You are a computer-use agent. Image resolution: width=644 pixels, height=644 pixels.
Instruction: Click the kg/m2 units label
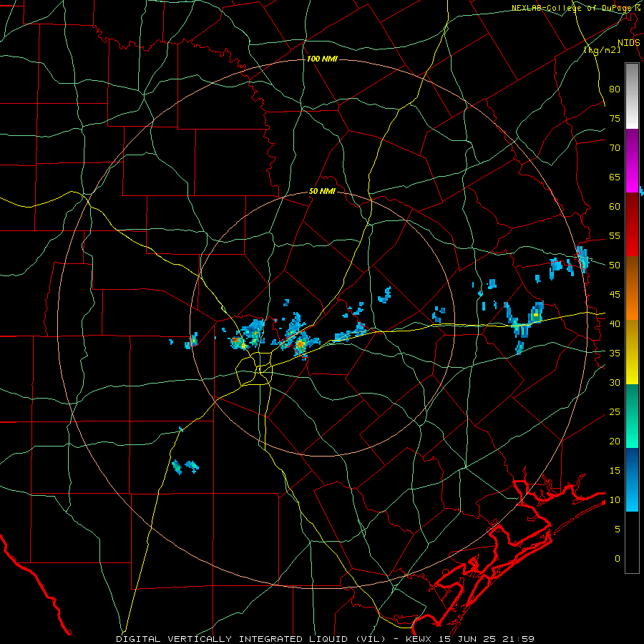[602, 50]
